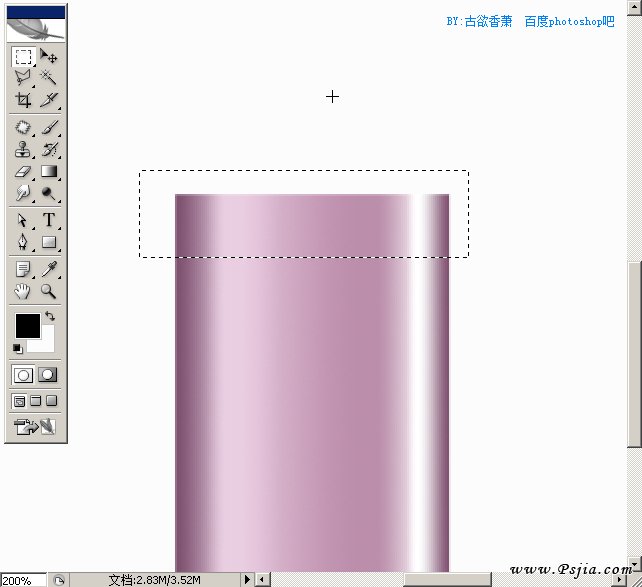Select the Eyedropper tool
Screen dimensions: 642x587
pos(49,269)
